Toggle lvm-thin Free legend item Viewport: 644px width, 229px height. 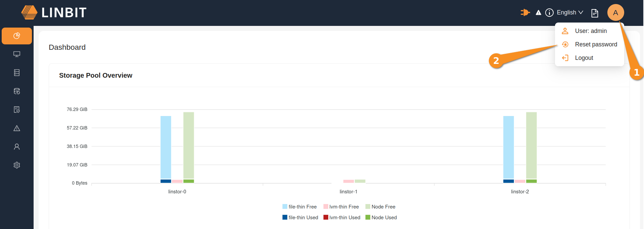[x=341, y=207]
